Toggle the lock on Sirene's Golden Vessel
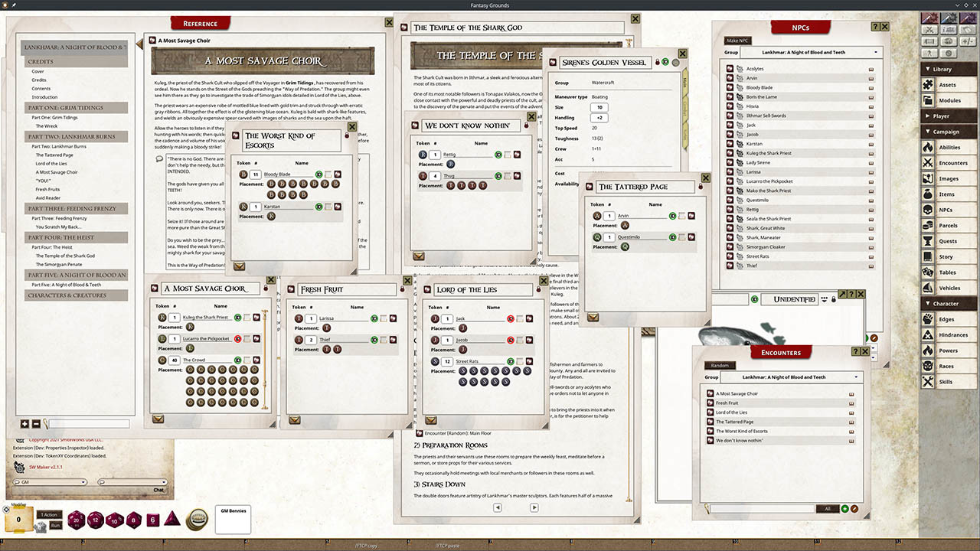Screen dimensions: 980x551 tap(656, 62)
